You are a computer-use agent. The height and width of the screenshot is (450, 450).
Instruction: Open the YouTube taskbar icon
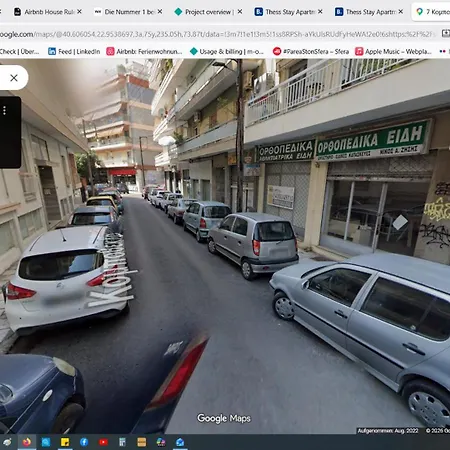[x=103, y=442]
